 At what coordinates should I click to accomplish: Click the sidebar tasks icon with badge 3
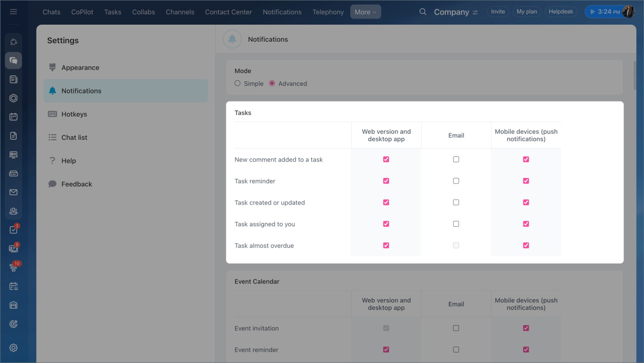[14, 230]
